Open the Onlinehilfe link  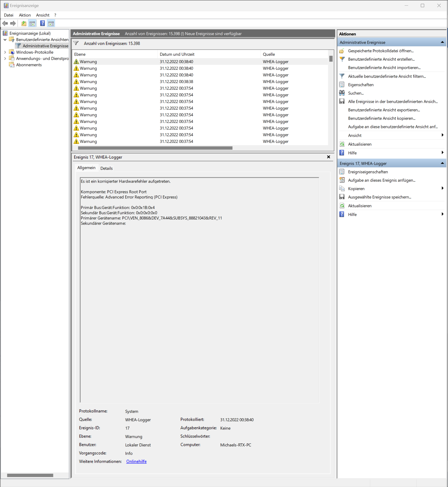click(136, 461)
